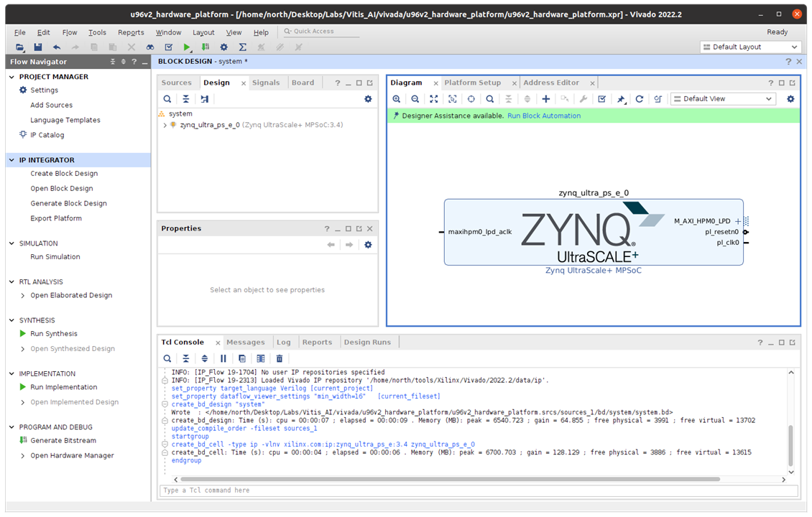Image resolution: width=812 pixels, height=517 pixels.
Task: Open the Flow menu
Action: pos(70,32)
